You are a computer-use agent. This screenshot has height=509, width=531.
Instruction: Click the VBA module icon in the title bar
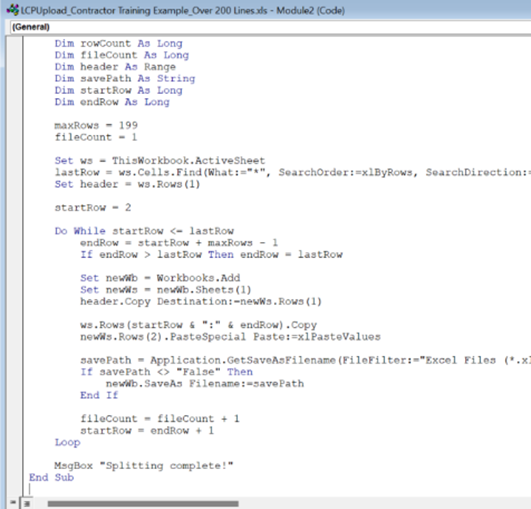coord(13,9)
